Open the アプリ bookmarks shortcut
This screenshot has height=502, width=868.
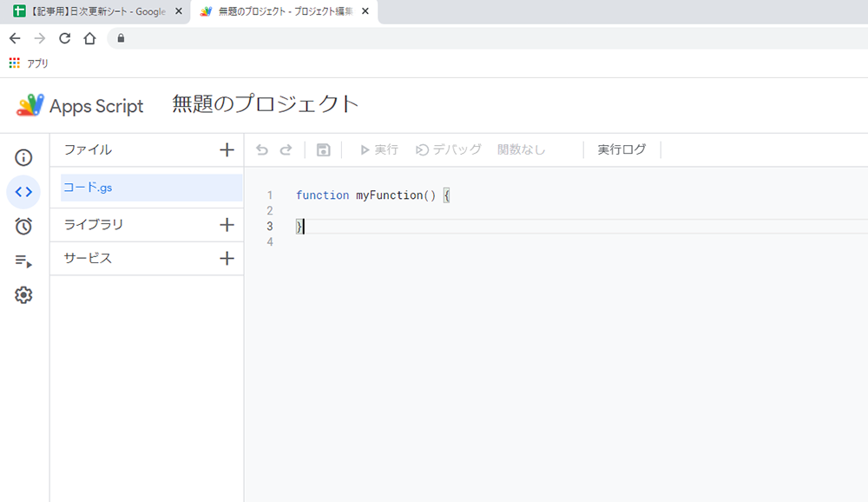click(29, 63)
